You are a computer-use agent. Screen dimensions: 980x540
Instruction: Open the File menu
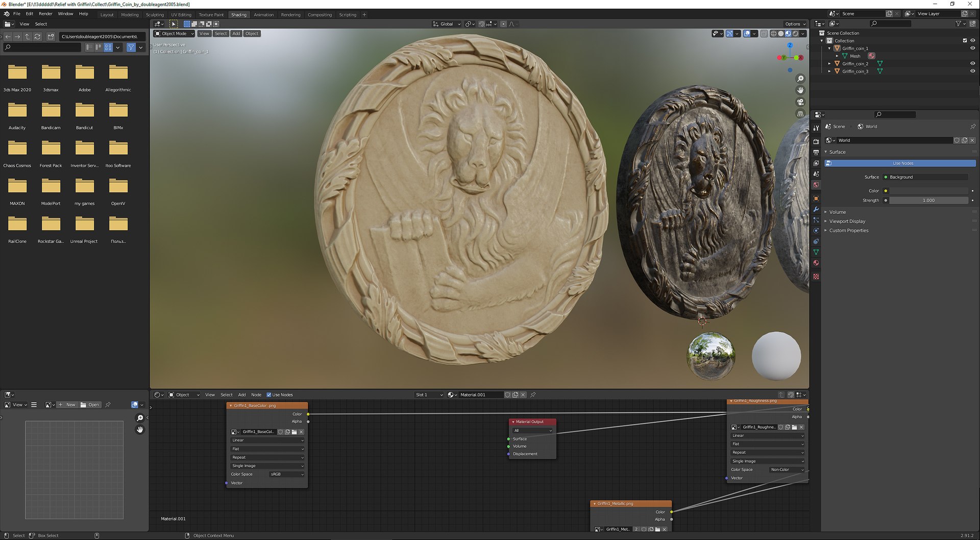click(17, 14)
